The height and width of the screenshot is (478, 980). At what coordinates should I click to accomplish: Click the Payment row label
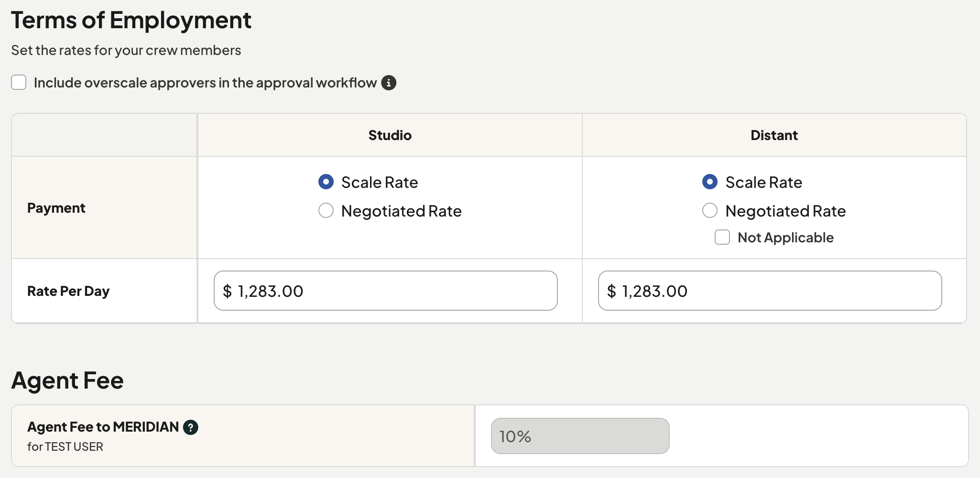56,208
